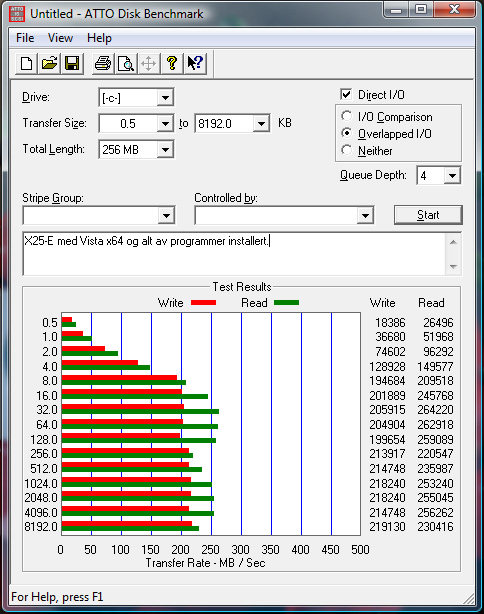Click the New document toolbar icon

[x=26, y=63]
